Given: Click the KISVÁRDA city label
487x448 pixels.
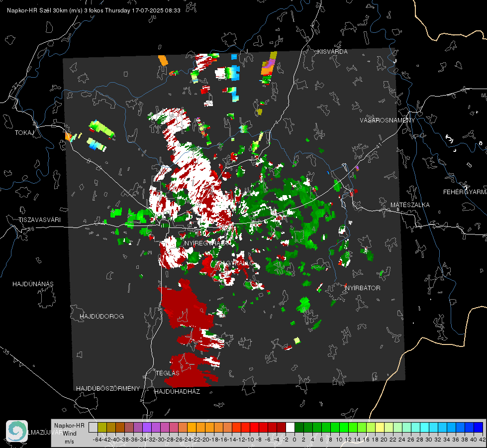Looking at the screenshot, I should [x=332, y=52].
